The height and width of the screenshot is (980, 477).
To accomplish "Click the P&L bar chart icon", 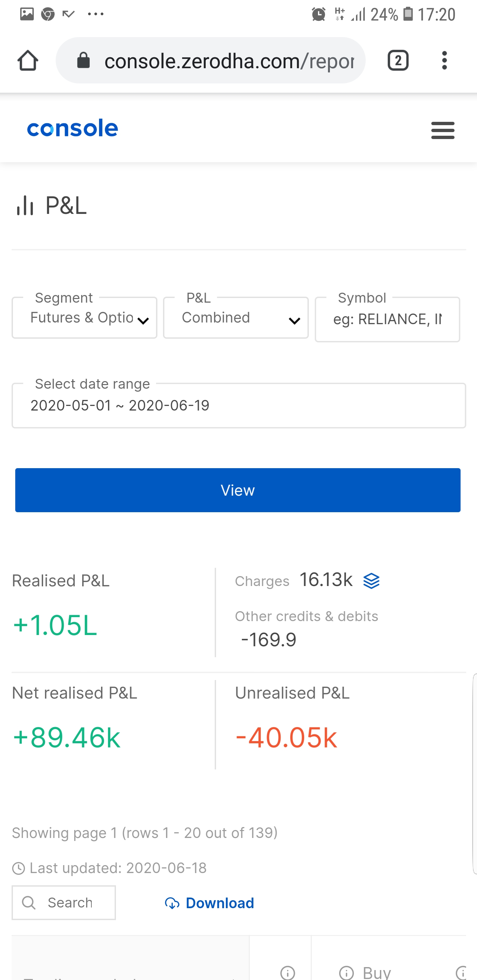I will [x=25, y=205].
